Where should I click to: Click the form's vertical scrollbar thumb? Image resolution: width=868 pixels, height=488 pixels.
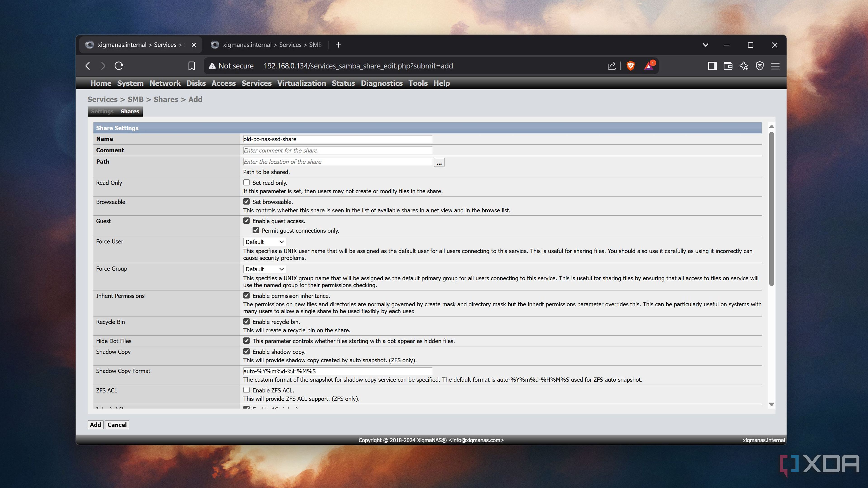771,209
